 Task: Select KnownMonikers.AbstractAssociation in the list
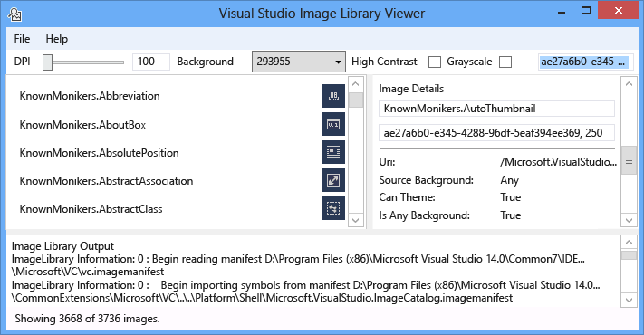click(x=106, y=181)
